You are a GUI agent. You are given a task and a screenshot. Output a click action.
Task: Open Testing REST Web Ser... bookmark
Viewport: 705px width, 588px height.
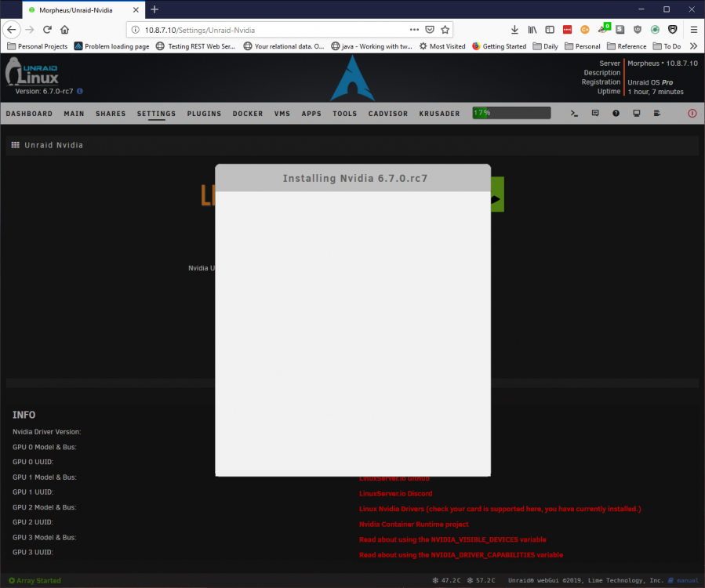click(x=195, y=46)
